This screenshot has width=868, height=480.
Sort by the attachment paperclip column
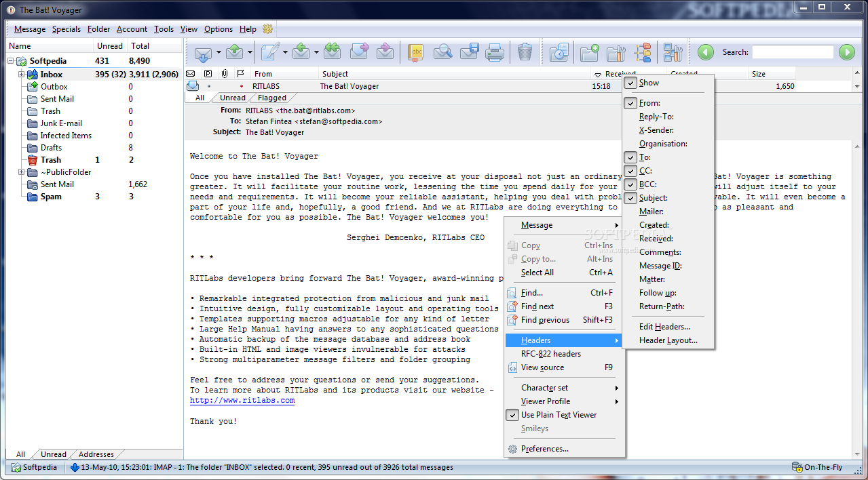(224, 74)
